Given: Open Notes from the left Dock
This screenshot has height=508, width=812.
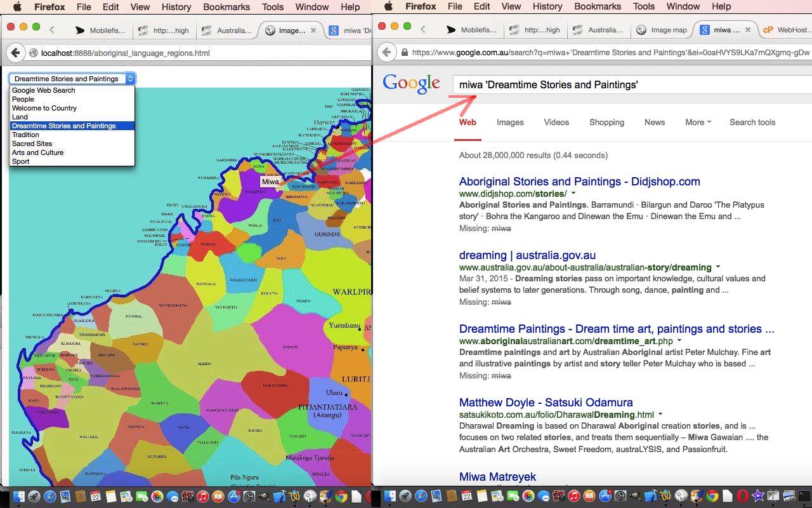Looking at the screenshot, I should [x=111, y=497].
